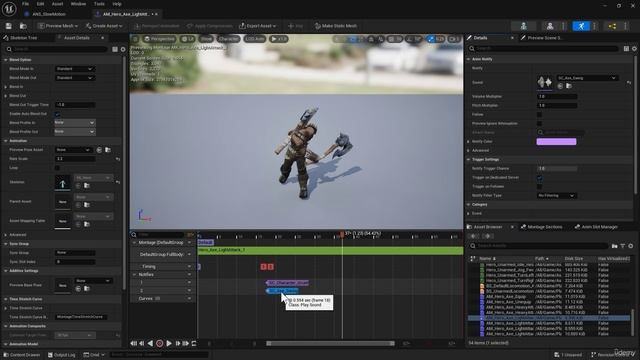Use selected asset for Sound property
Image resolution: width=640 pixels, height=360 pixels.
(x=560, y=86)
